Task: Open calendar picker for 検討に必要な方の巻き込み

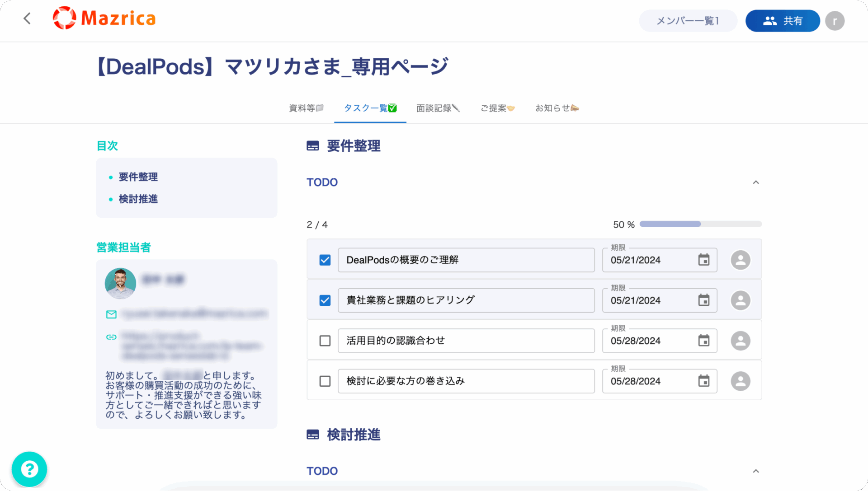Action: coord(704,381)
